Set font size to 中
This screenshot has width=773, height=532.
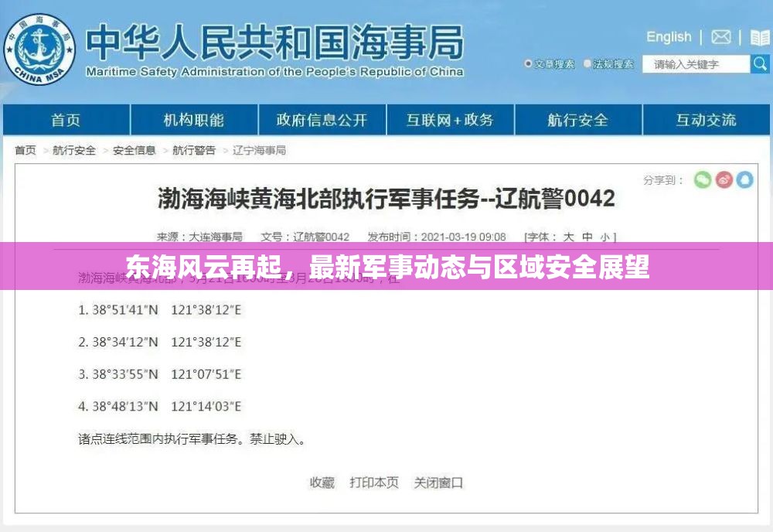pos(587,237)
